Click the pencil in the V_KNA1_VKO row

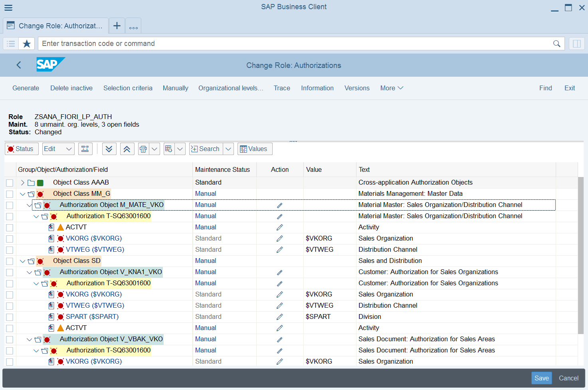(x=280, y=272)
